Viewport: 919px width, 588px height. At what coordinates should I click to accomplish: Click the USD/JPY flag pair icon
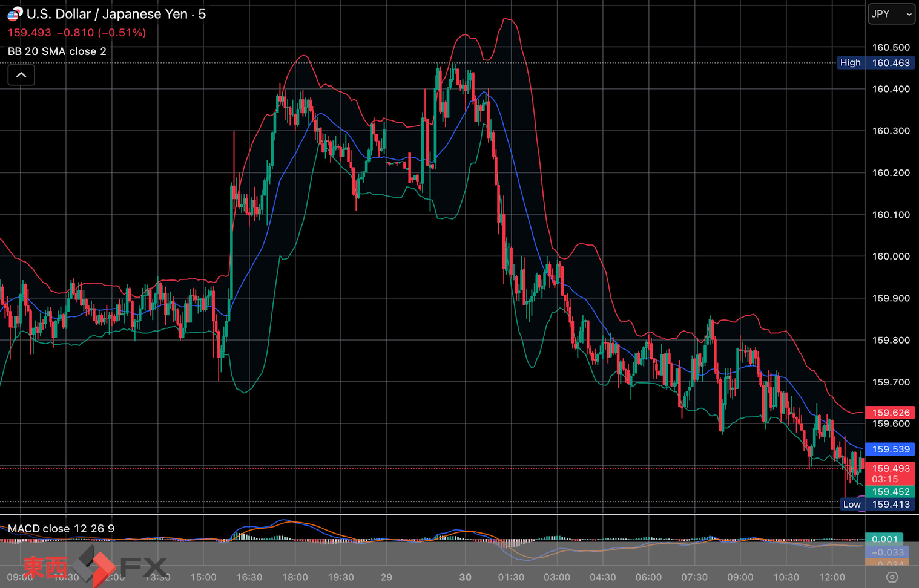click(x=15, y=13)
